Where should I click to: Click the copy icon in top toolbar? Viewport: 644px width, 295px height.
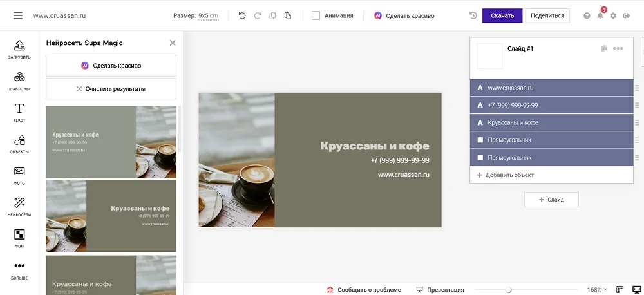(272, 15)
